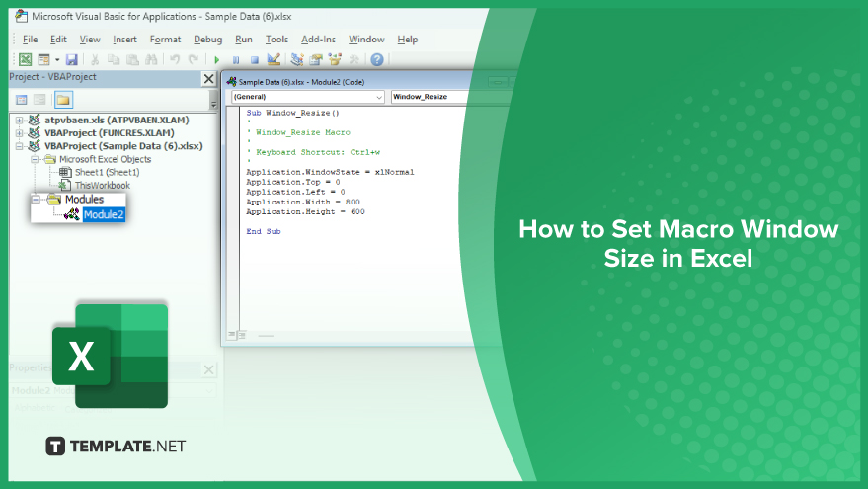Image resolution: width=868 pixels, height=489 pixels.
Task: Collapse the Modules folder
Action: (x=37, y=200)
